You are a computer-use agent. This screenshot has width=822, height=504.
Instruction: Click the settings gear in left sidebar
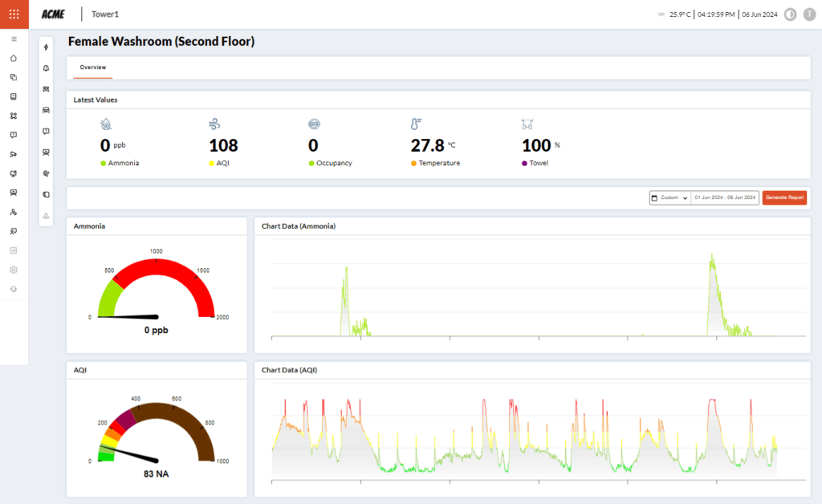click(x=14, y=270)
